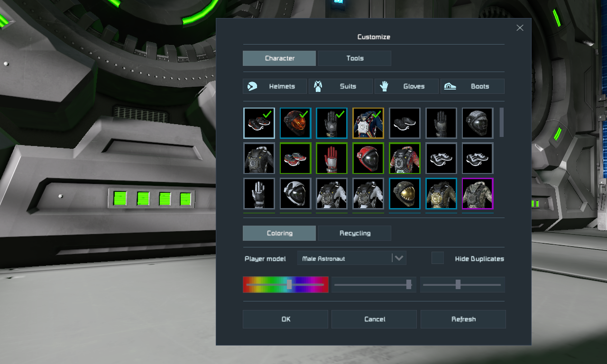Screen dimensions: 607x364
Task: Switch to the Tools tab
Action: [x=355, y=58]
